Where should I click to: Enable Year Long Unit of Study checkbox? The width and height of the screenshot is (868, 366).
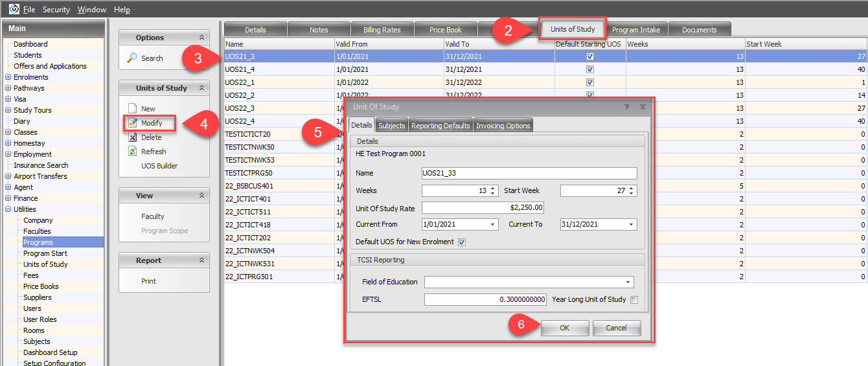pos(634,299)
